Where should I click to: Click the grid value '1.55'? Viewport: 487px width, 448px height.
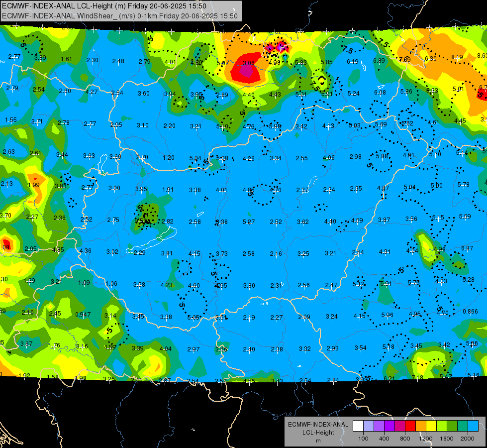coord(11,119)
